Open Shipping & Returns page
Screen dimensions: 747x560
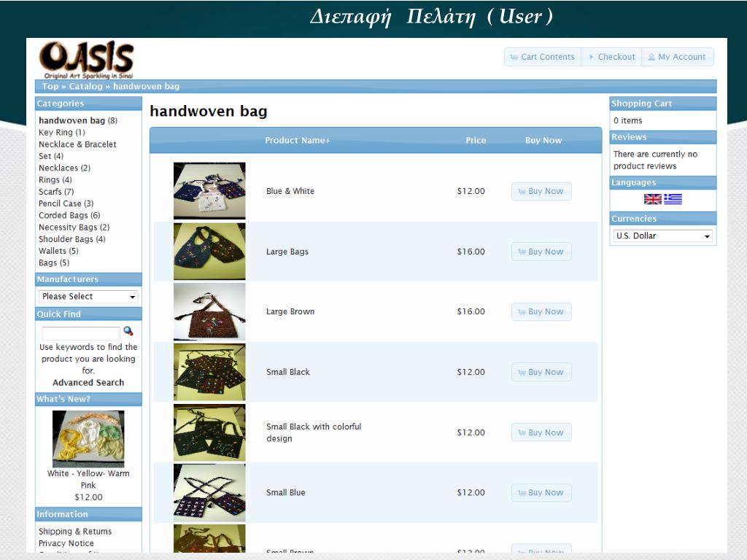75,531
